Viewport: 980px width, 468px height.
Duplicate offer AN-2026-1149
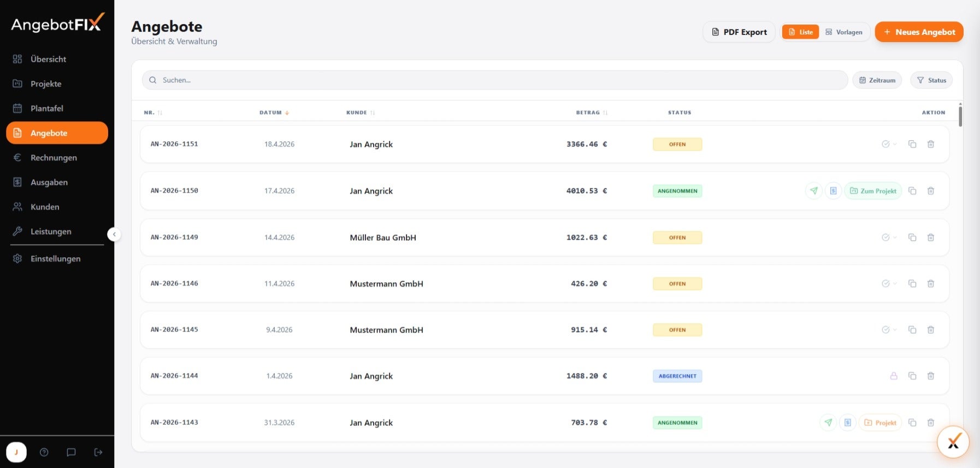(912, 238)
